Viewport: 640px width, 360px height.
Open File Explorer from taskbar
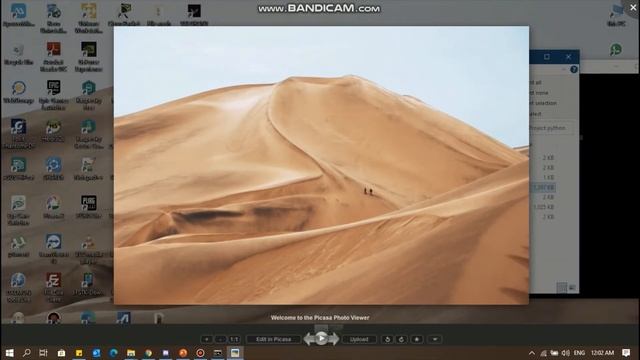131,353
